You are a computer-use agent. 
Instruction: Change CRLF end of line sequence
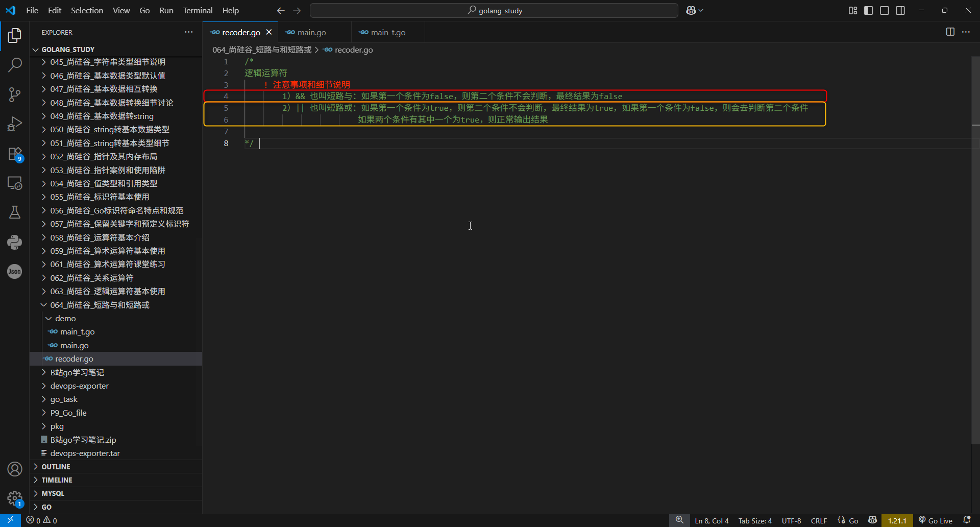819,520
